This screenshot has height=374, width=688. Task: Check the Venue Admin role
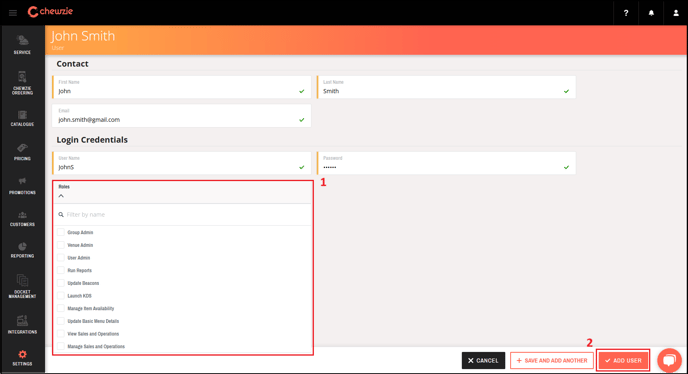pos(61,245)
